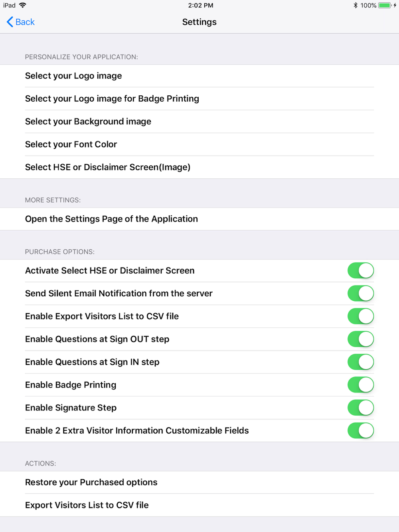399x532 pixels.
Task: Open Select your Font Color picker
Action: coord(199,144)
